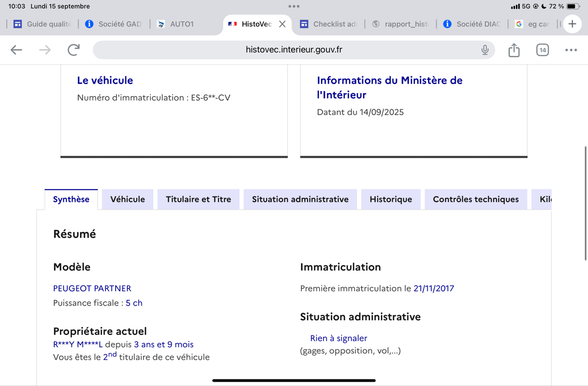
Task: Open the Historique tab
Action: [x=391, y=199]
